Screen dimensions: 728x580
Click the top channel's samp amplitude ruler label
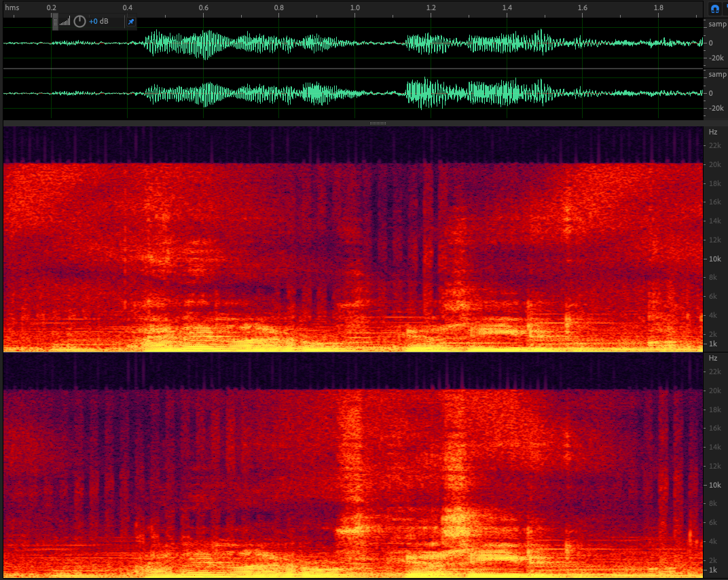[716, 24]
